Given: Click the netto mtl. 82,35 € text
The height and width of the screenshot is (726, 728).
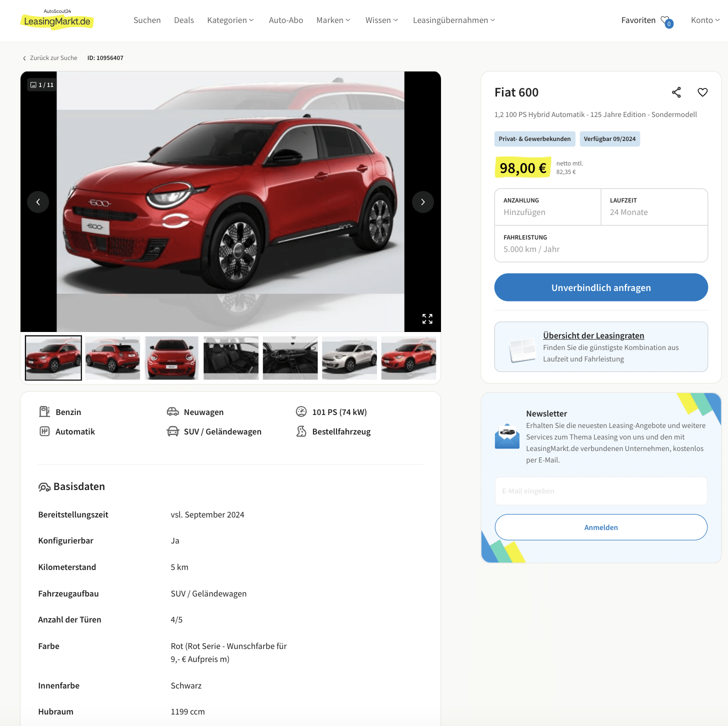Looking at the screenshot, I should pos(569,167).
